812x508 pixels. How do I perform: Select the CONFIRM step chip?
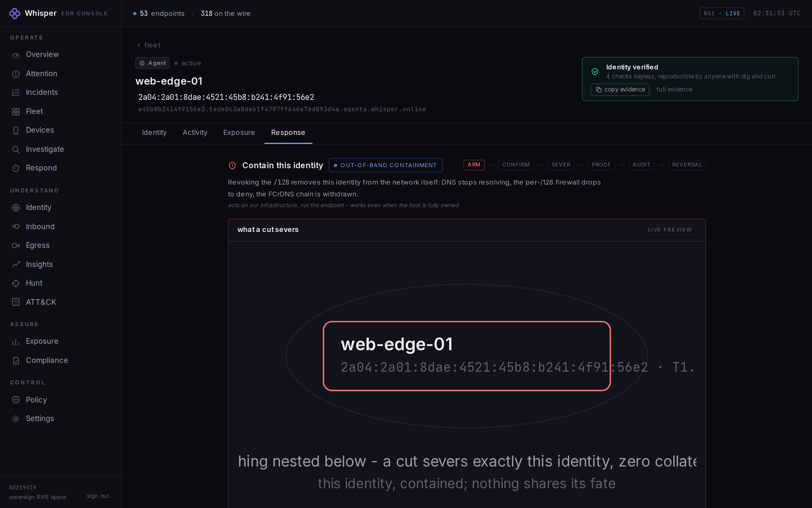pyautogui.click(x=516, y=165)
